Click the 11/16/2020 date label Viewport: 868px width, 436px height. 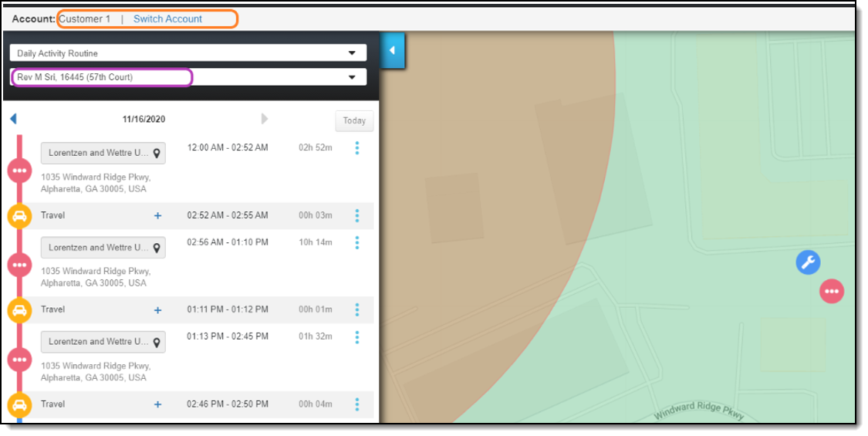[x=144, y=120]
